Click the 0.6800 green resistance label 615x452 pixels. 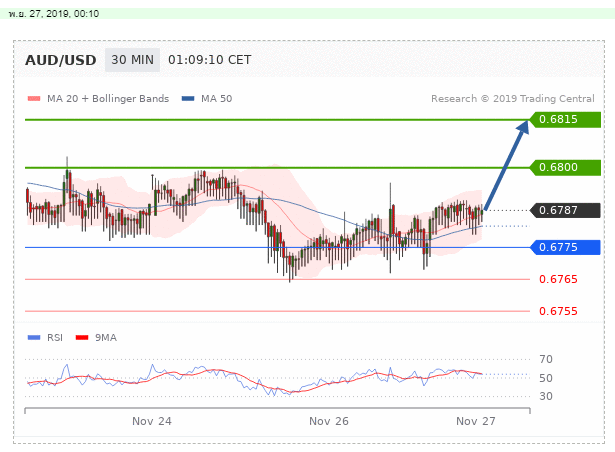point(565,168)
